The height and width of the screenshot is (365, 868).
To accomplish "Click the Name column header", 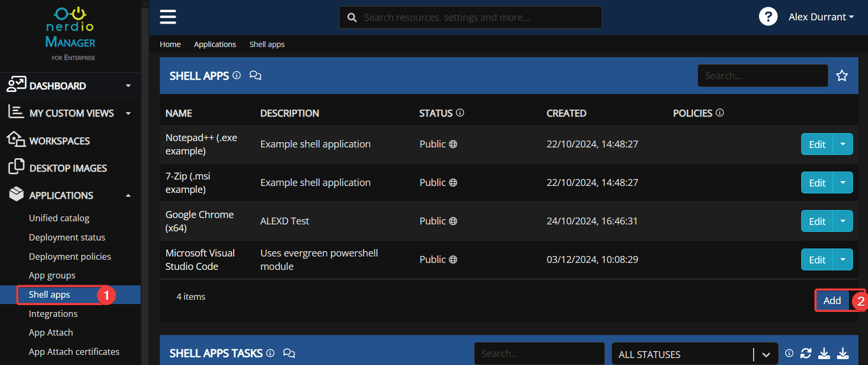I will click(x=179, y=113).
